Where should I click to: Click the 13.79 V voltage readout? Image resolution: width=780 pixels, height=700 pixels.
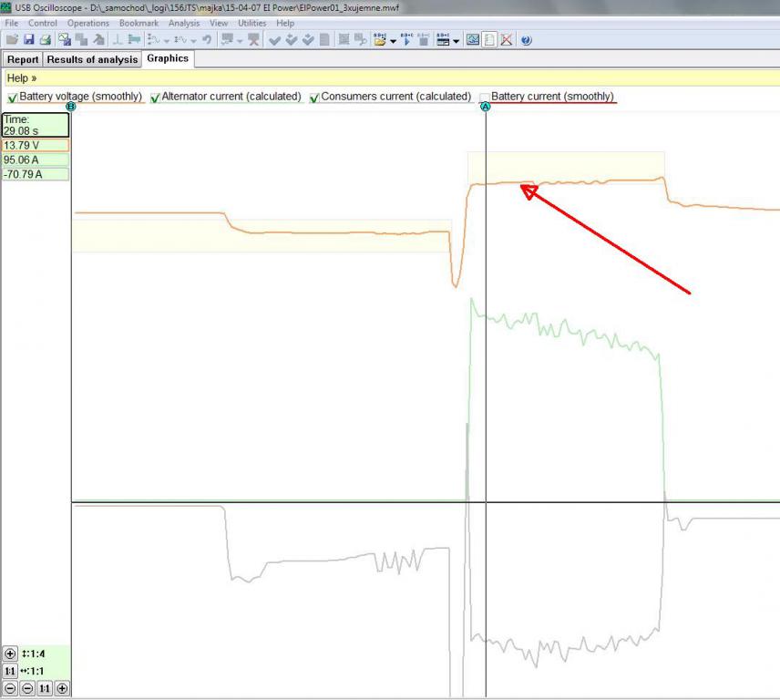(36, 145)
